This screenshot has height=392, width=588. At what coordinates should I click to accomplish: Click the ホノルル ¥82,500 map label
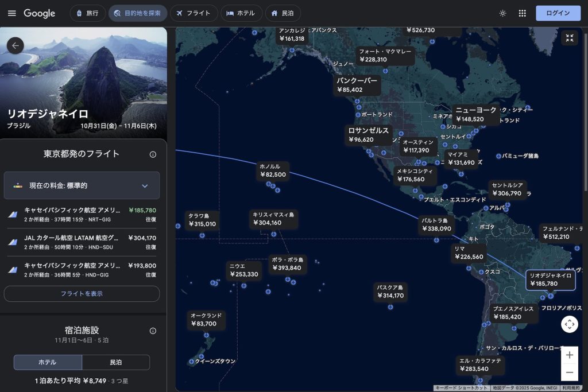coord(272,170)
